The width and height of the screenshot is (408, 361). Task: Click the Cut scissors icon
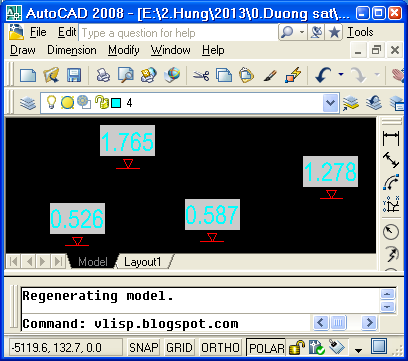pyautogui.click(x=201, y=75)
